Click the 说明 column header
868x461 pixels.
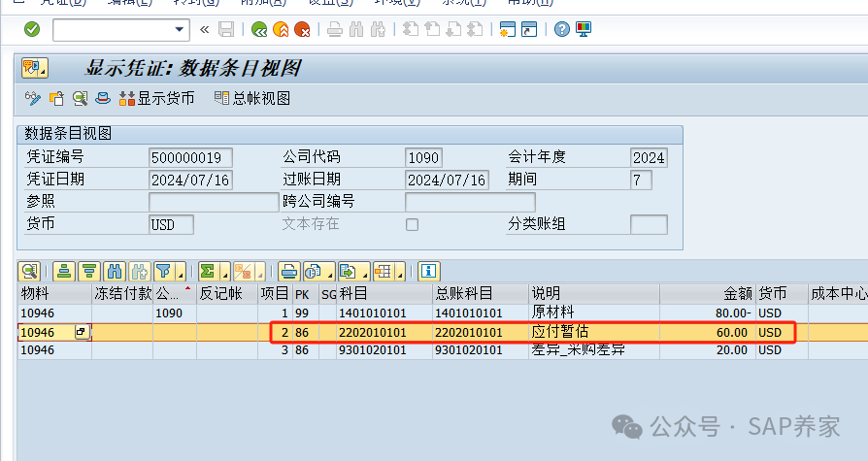594,293
